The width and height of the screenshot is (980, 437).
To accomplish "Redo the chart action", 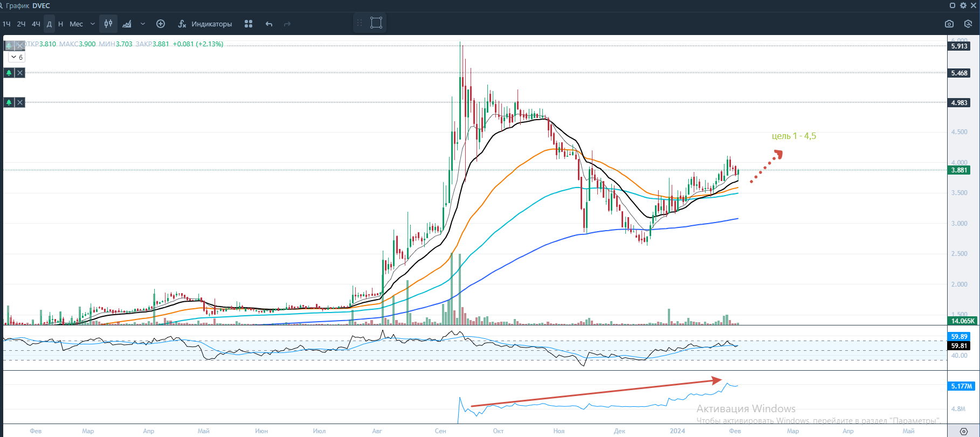I will [x=287, y=24].
